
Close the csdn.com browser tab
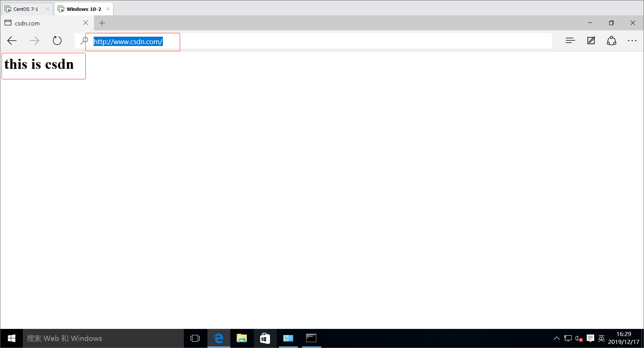tap(86, 23)
